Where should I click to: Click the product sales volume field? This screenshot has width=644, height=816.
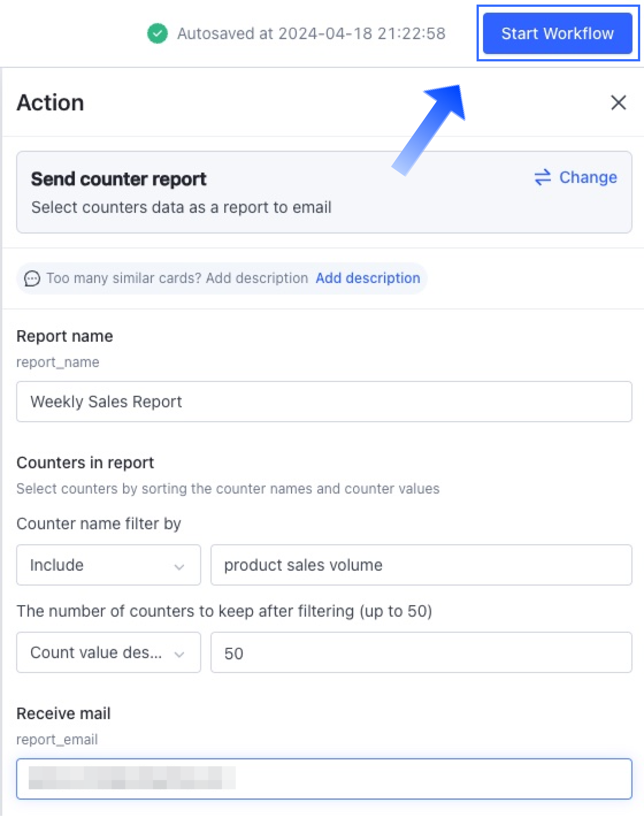[x=421, y=565]
